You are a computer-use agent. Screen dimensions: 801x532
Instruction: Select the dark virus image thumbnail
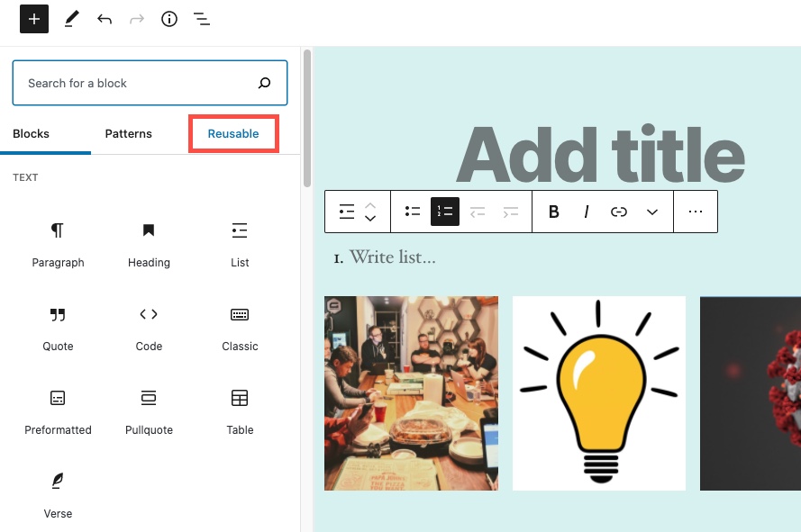[751, 393]
